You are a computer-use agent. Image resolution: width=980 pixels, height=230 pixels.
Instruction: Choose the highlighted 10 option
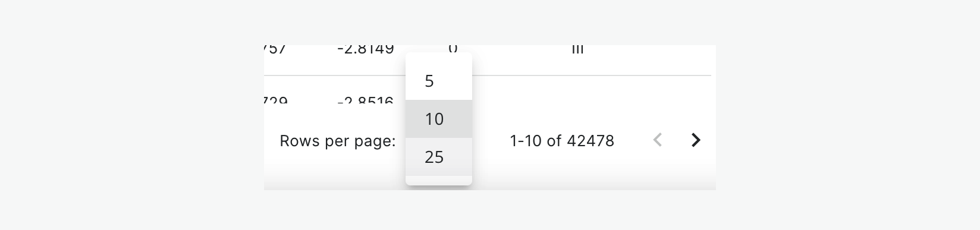pos(439,119)
